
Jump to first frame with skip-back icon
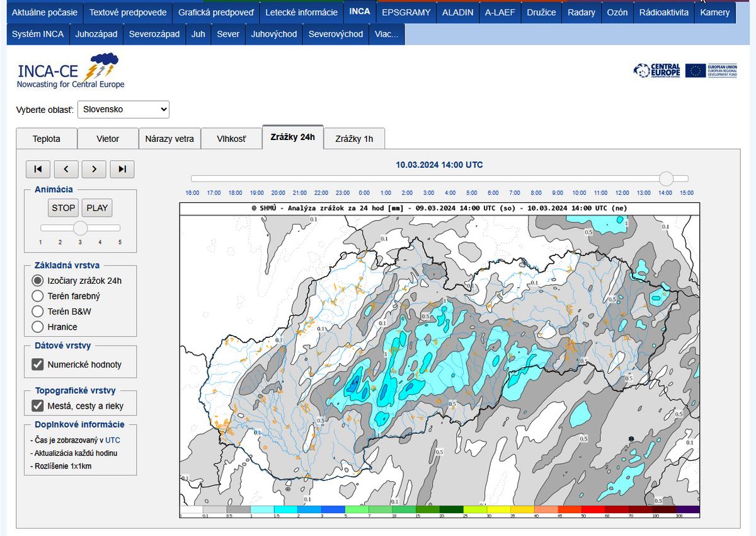coord(38,169)
